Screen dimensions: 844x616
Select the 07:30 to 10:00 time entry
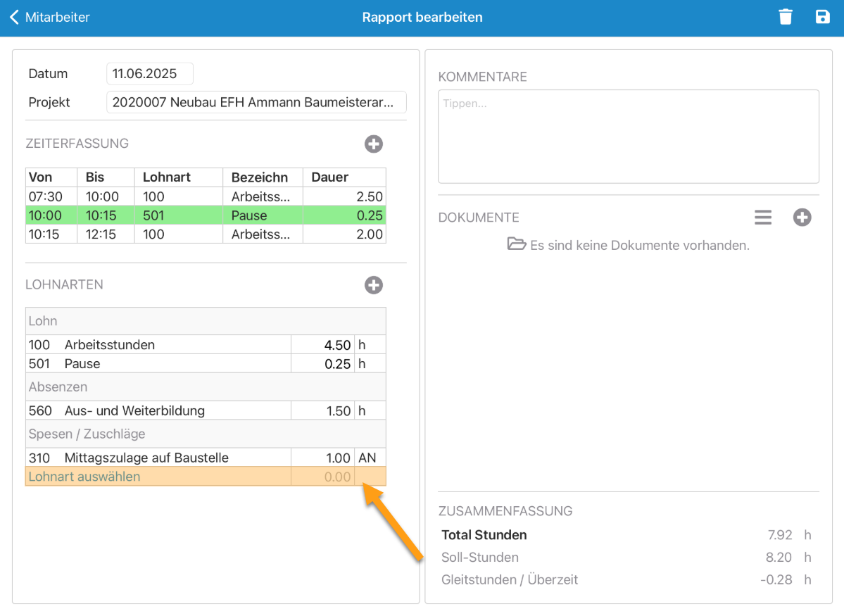point(206,196)
